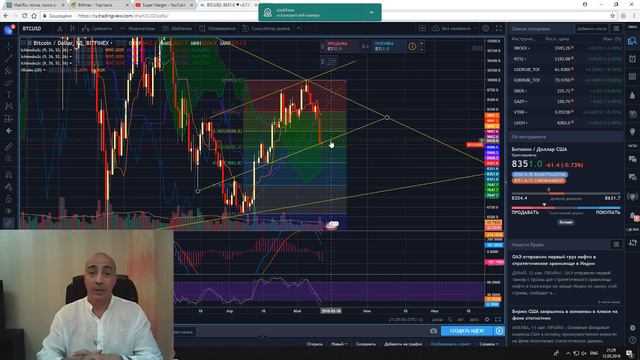Click the orange order timer icon
This screenshot has height=360, width=640.
pos(412,47)
